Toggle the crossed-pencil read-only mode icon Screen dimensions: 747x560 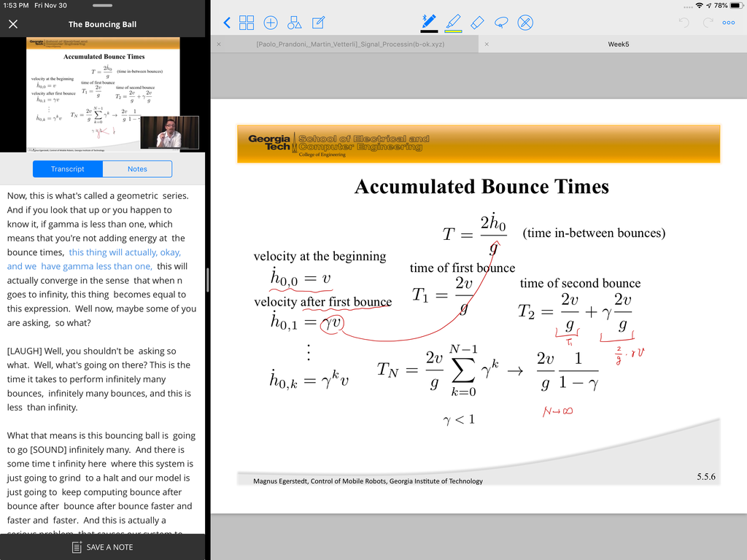point(525,23)
